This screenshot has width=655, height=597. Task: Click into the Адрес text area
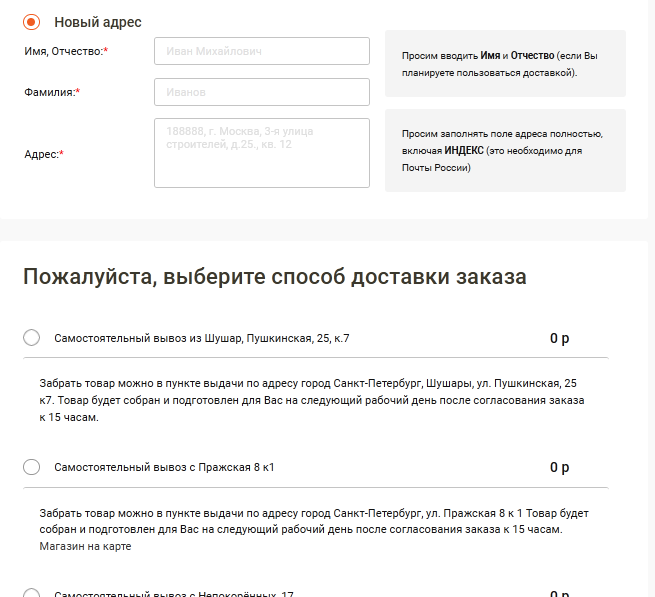coord(261,153)
